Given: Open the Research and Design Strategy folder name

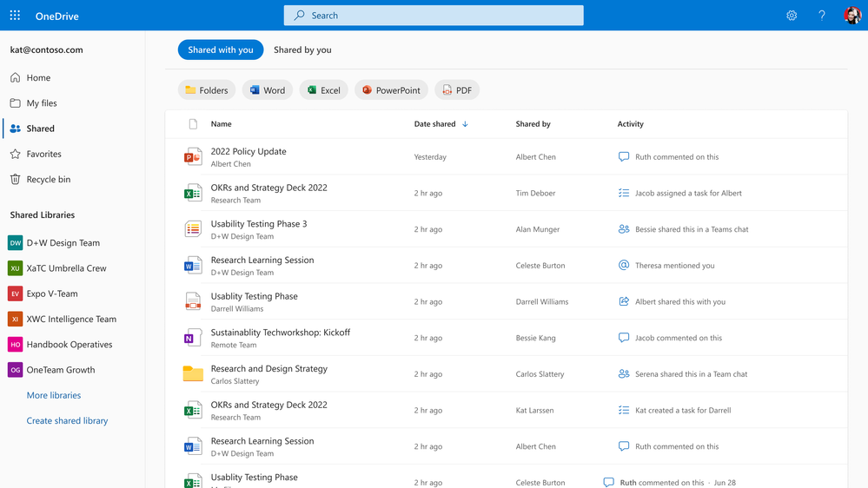Looking at the screenshot, I should pyautogui.click(x=269, y=368).
